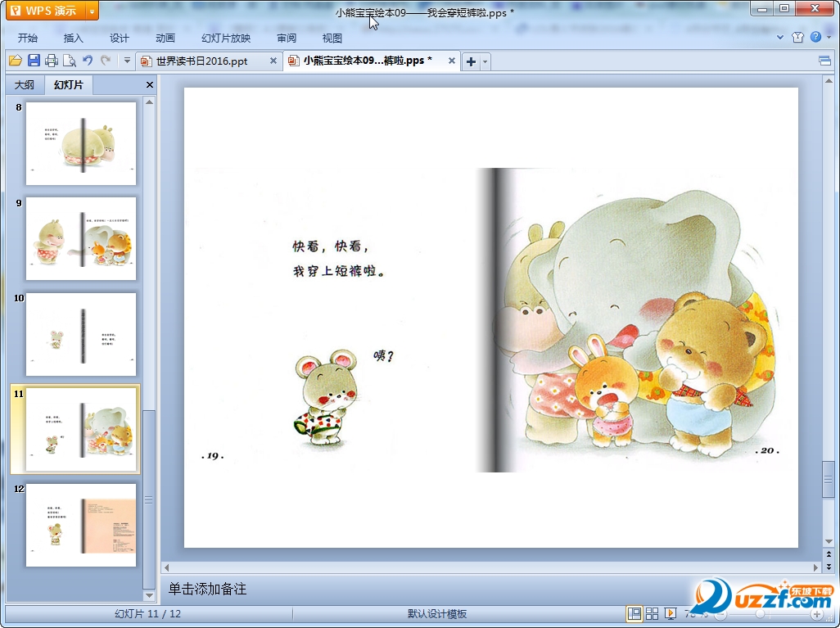
Task: Click the zoom slider handle
Action: pyautogui.click(x=761, y=614)
